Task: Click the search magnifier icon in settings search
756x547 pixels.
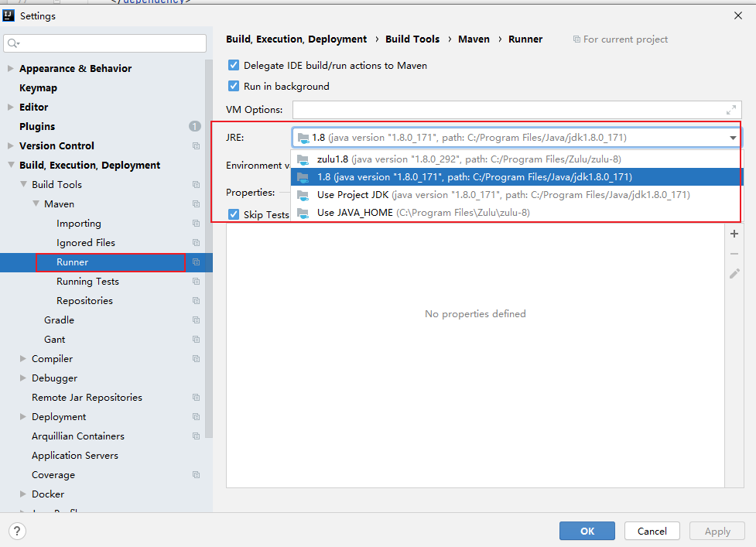Action: (13, 43)
